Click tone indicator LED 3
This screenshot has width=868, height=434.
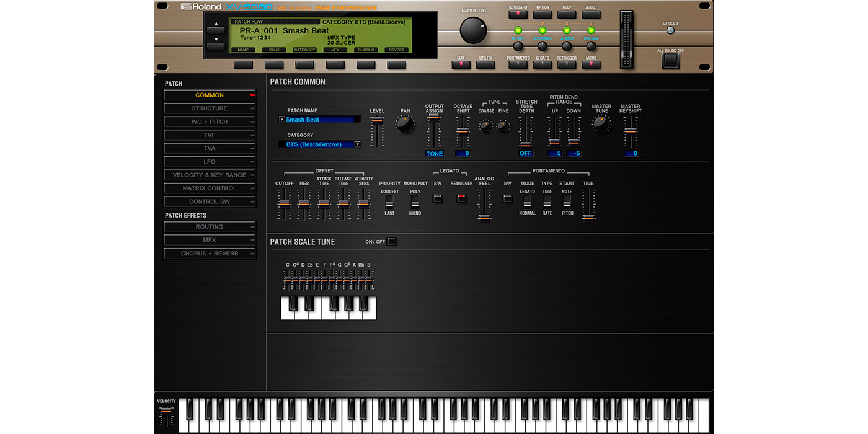click(x=567, y=30)
